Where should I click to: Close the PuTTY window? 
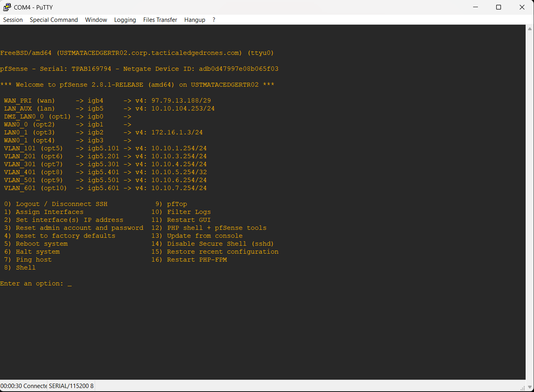pos(522,7)
